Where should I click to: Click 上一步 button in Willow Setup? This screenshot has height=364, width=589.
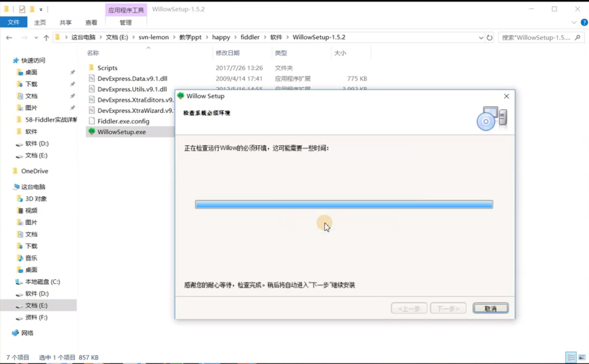click(409, 308)
